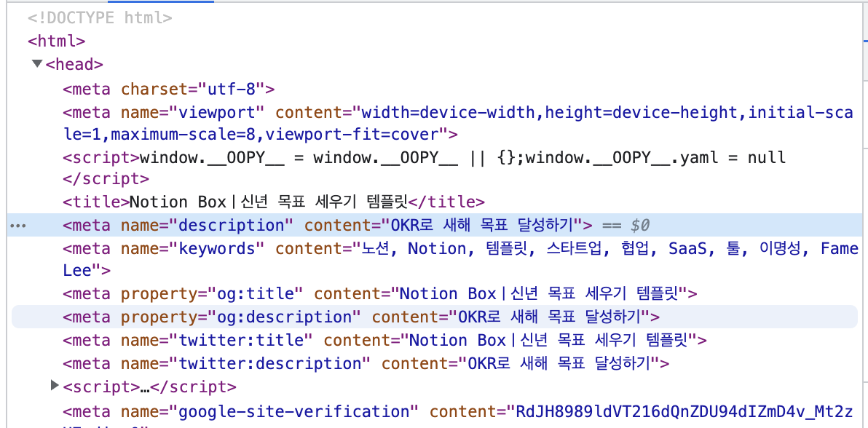
Task: Select the head tag label
Action: [75, 64]
